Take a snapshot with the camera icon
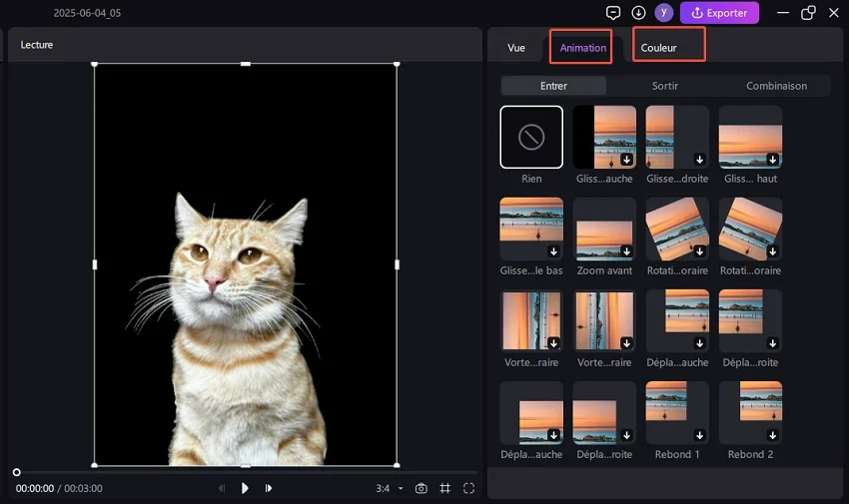This screenshot has width=849, height=504. pyautogui.click(x=422, y=488)
